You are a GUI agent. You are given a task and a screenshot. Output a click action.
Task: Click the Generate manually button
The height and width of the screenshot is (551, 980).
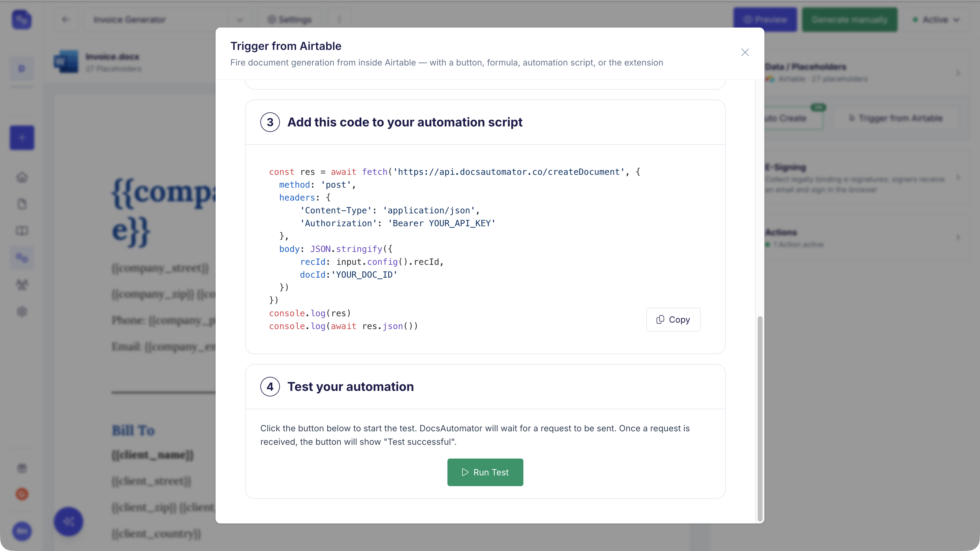coord(849,19)
